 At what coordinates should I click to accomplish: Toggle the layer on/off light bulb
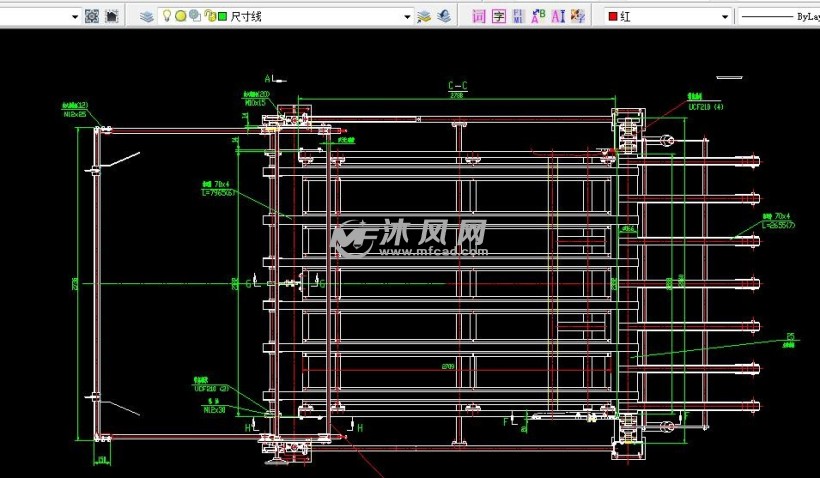point(167,16)
